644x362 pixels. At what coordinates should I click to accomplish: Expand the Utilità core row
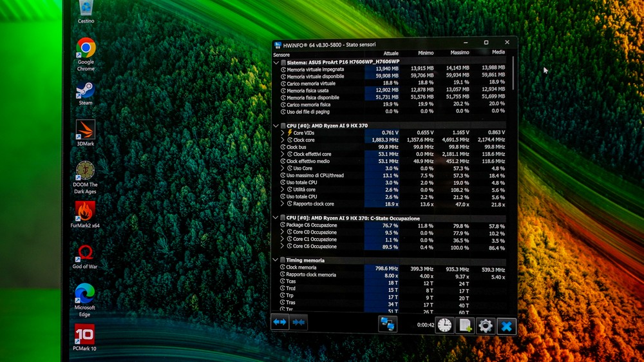point(283,189)
